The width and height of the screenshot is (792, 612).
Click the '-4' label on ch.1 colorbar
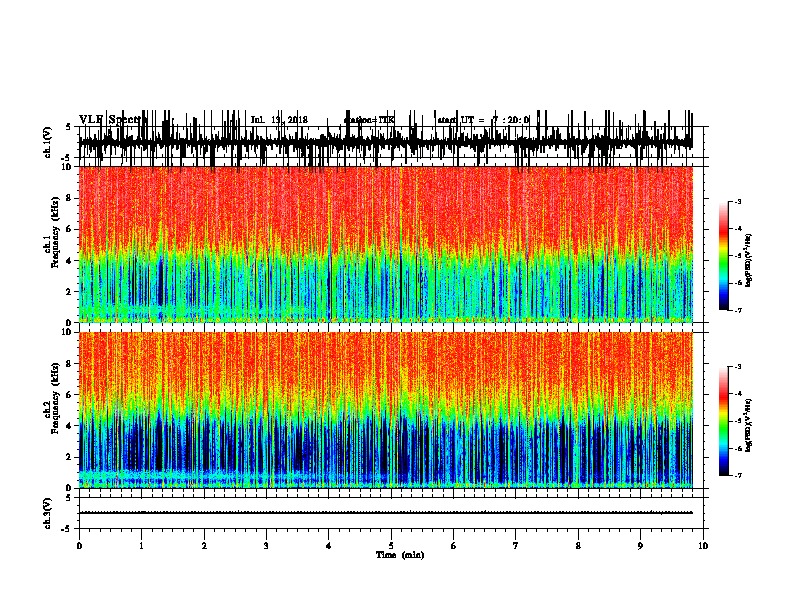(x=737, y=229)
